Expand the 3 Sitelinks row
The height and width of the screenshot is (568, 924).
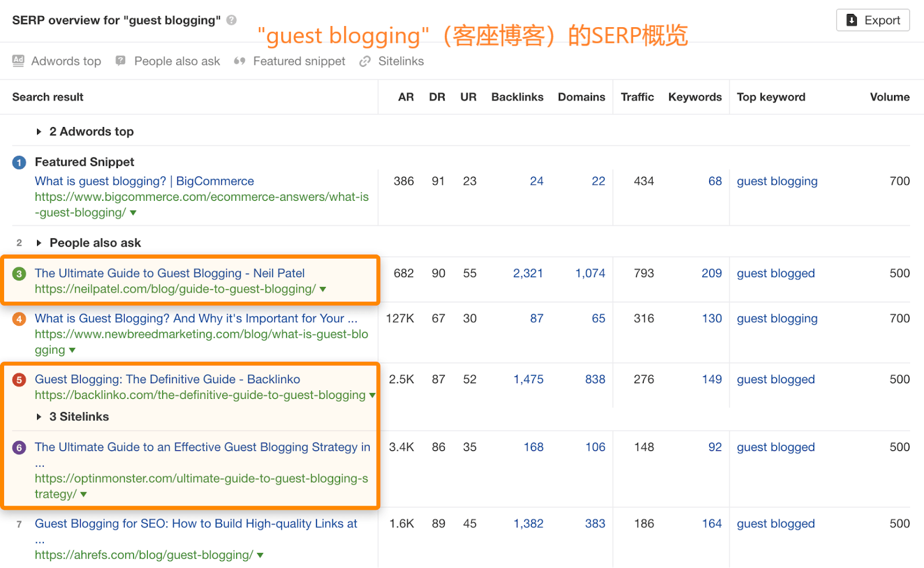pos(39,417)
